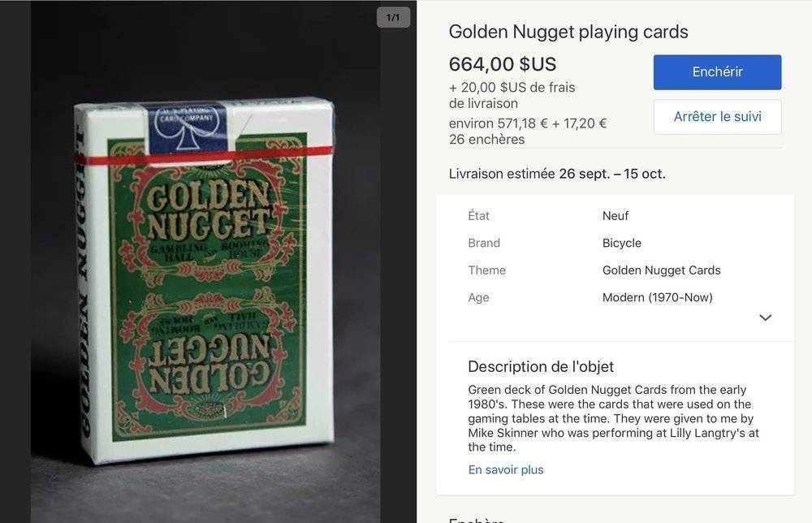Image resolution: width=812 pixels, height=523 pixels.
Task: Click the Age Modern (1970-Now) value
Action: [x=657, y=298]
